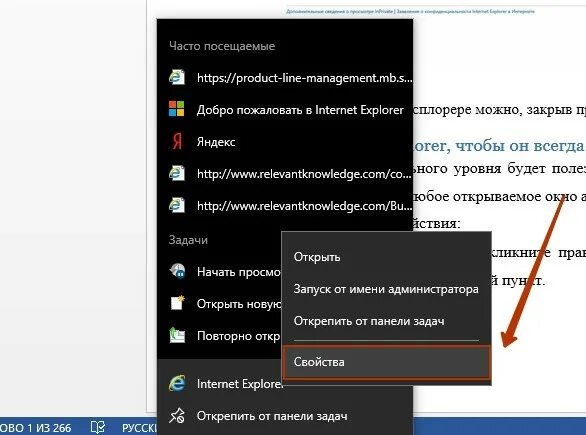
Task: Open 'Свойства' in the context menu
Action: tap(386, 362)
